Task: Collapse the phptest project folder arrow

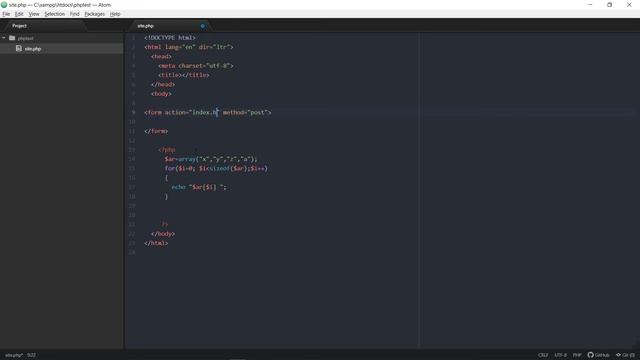Action: click(x=4, y=38)
